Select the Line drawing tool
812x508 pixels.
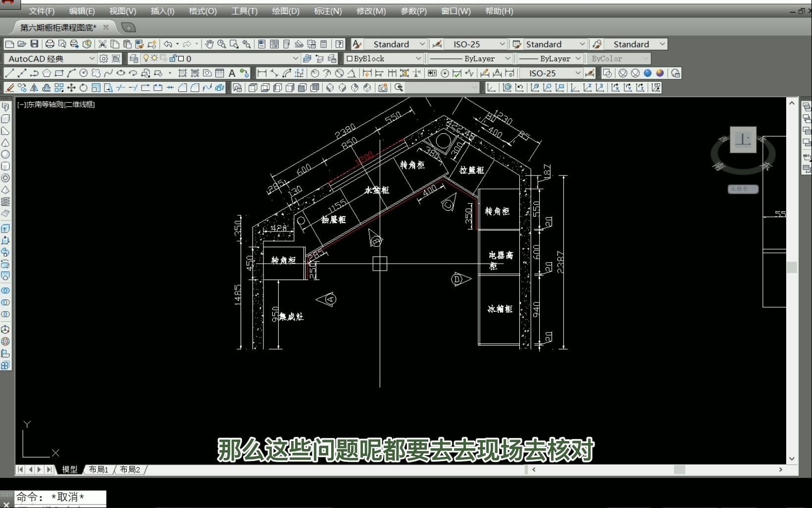coord(9,73)
